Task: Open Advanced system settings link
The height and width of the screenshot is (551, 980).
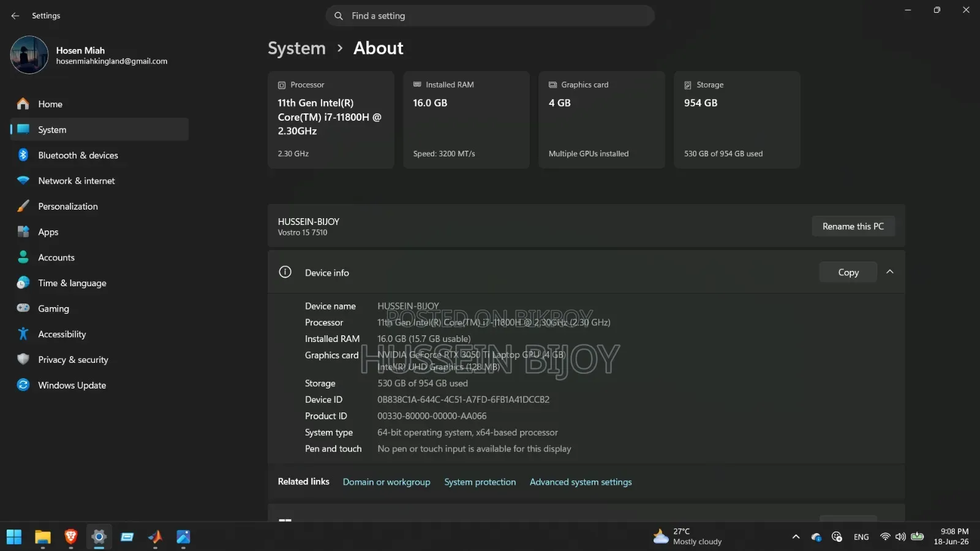Action: pyautogui.click(x=581, y=482)
